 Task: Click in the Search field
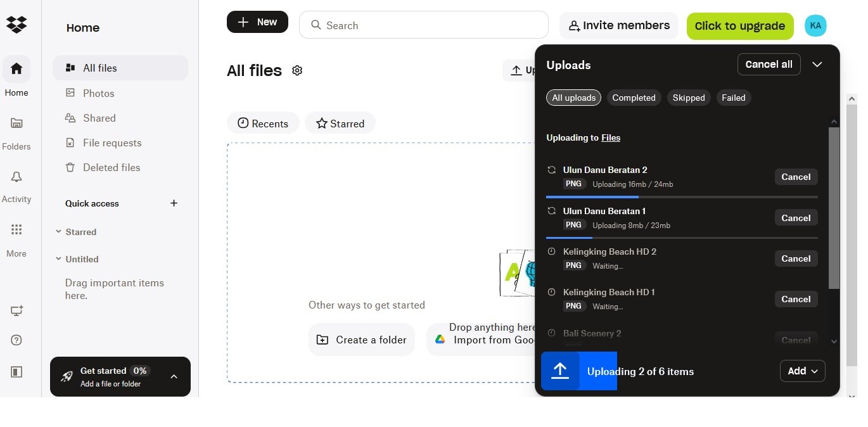423,25
